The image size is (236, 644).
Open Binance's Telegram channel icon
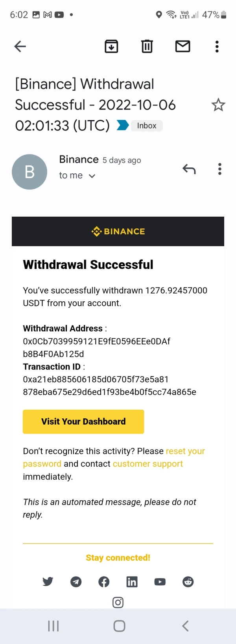[x=76, y=582]
